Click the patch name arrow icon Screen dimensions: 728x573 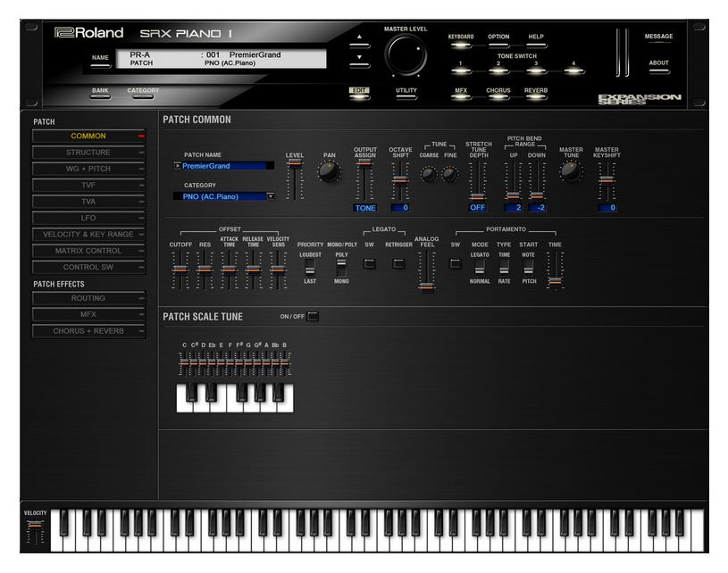click(x=178, y=166)
